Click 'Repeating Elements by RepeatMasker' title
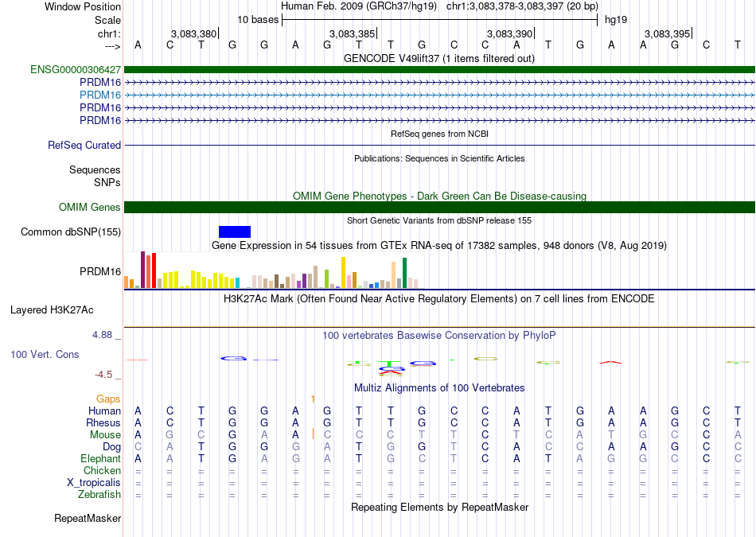The width and height of the screenshot is (756, 537). (x=440, y=507)
